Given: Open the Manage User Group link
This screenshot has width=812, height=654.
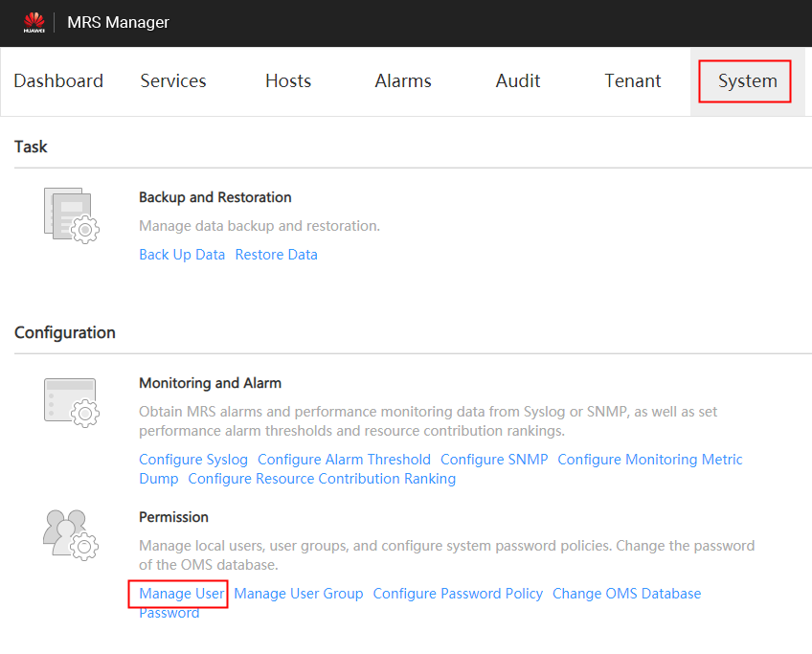Looking at the screenshot, I should (x=299, y=594).
